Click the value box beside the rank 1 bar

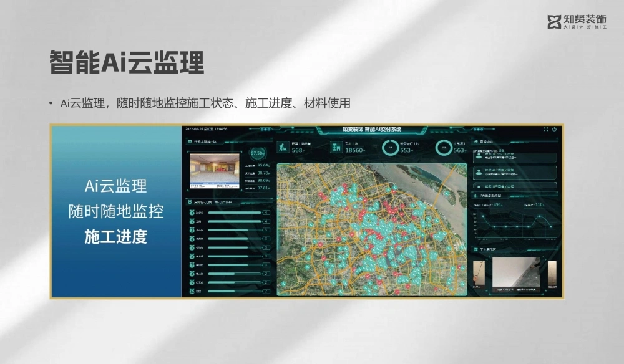pos(266,213)
